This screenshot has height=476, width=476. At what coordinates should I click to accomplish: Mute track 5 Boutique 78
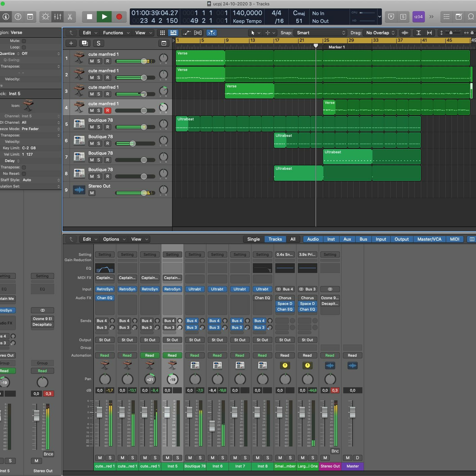[92, 127]
